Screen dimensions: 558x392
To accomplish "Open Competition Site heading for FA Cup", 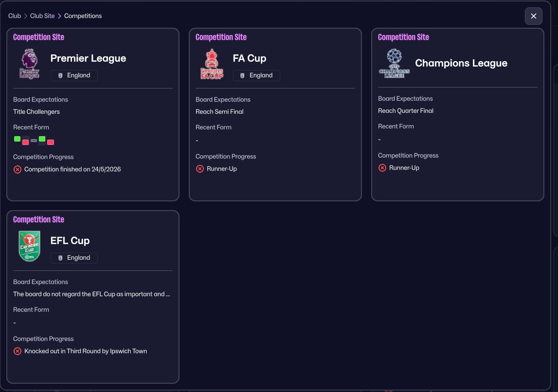I will [x=221, y=37].
